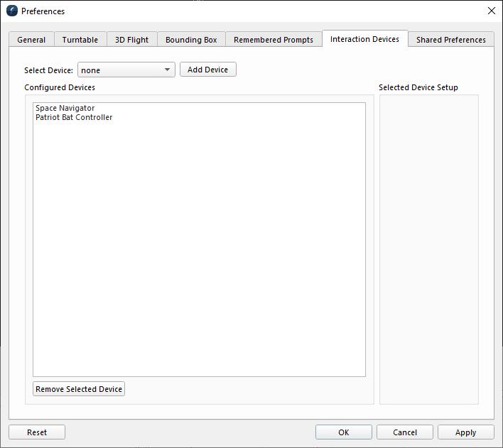Switch to the General tab
This screenshot has width=503, height=448.
[x=31, y=40]
